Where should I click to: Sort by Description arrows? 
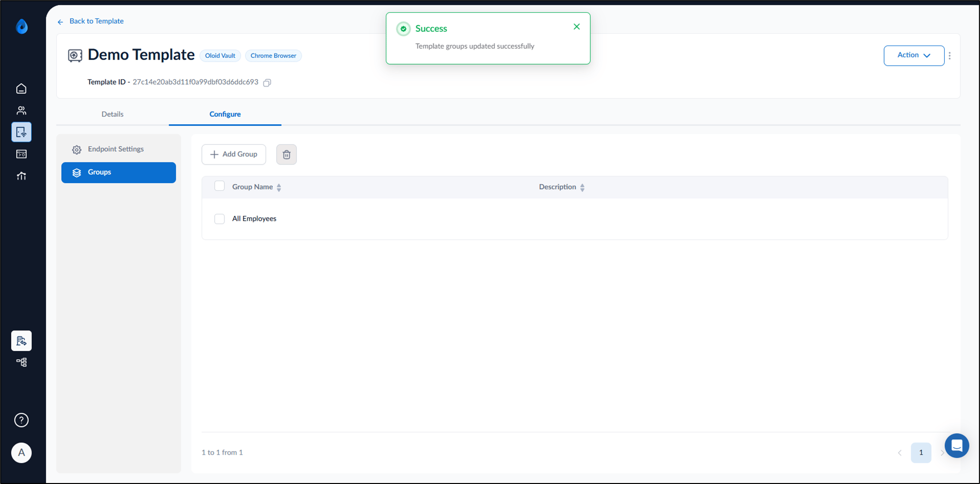[x=582, y=187]
